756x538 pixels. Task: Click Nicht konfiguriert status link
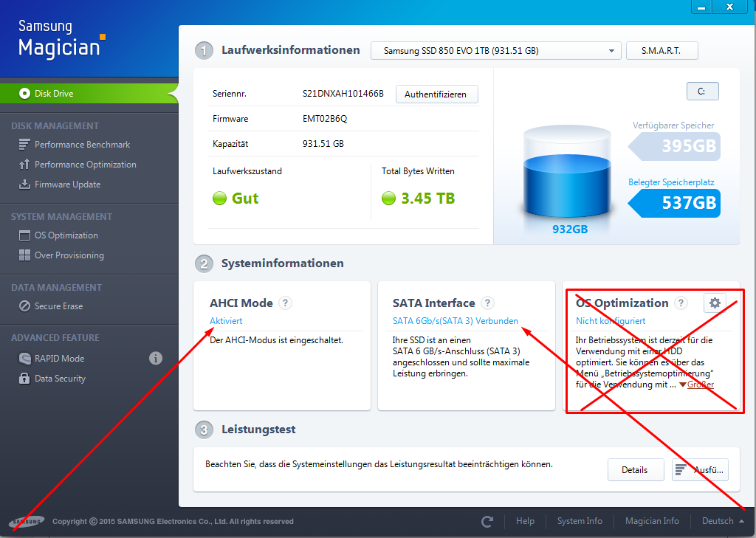[611, 320]
